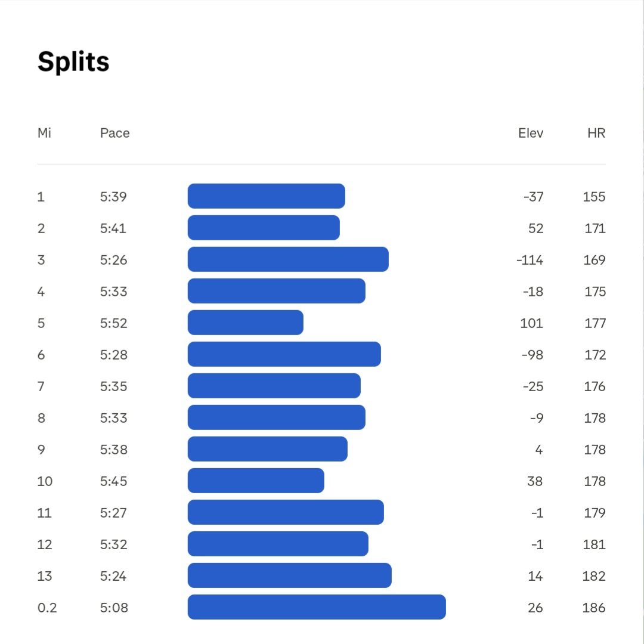
Task: Click the HR column header
Action: point(596,133)
